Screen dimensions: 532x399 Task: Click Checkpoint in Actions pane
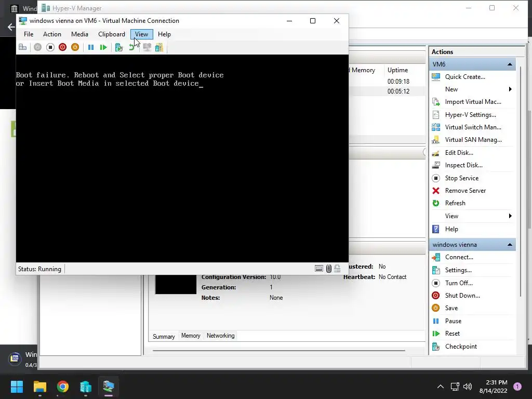point(461,347)
